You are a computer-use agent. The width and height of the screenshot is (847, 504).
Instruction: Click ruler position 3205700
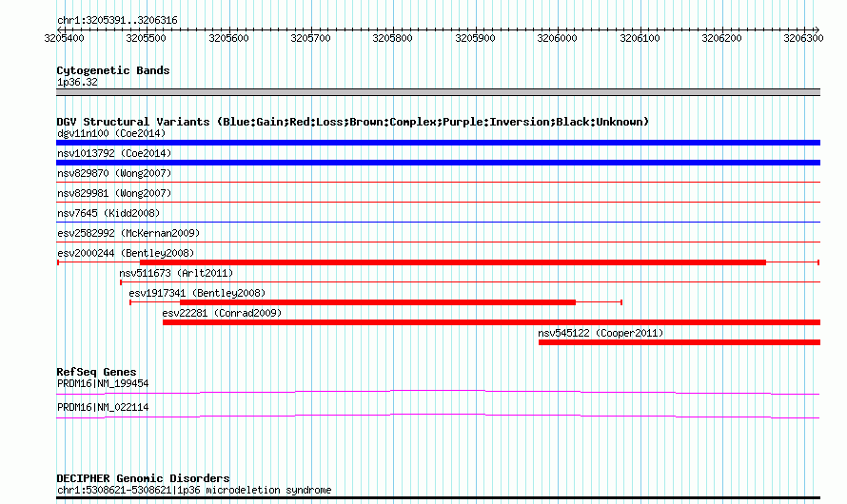[x=310, y=38]
